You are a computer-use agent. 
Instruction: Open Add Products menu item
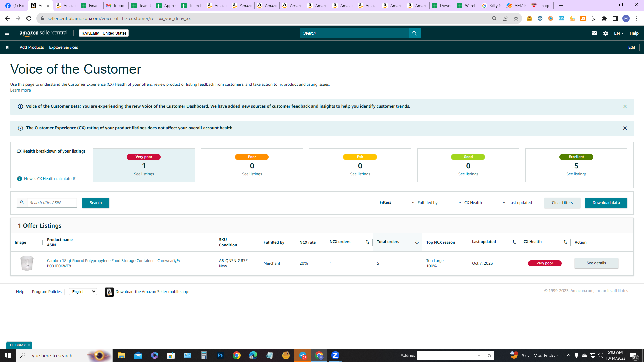coord(32,47)
